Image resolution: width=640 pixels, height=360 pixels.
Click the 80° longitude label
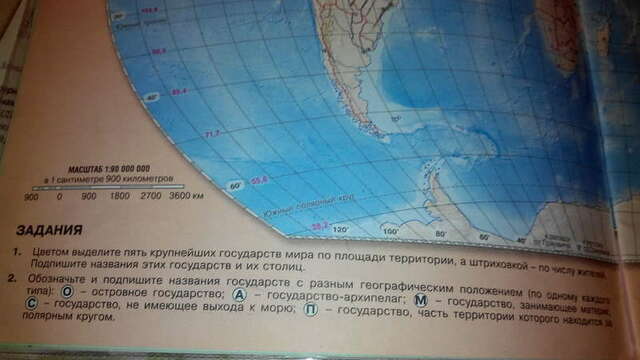pos(441,234)
